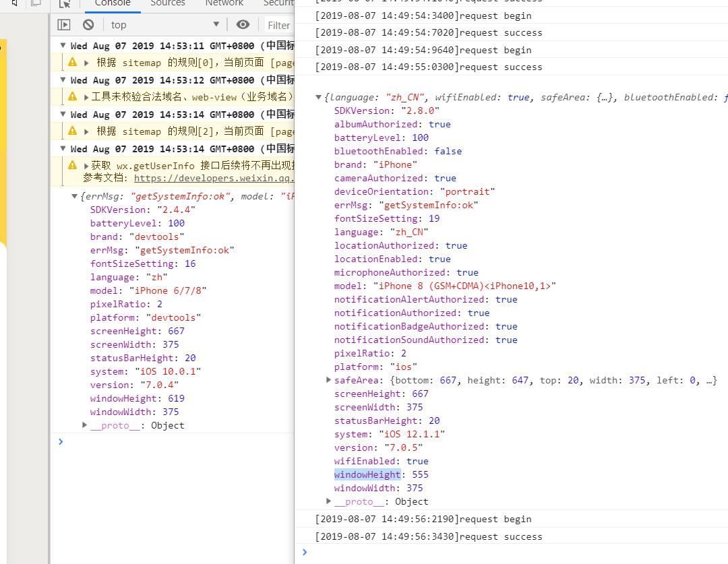Viewport: 728px width, 564px height.
Task: Expand the sitemap rule [2] warning
Action: [x=86, y=131]
